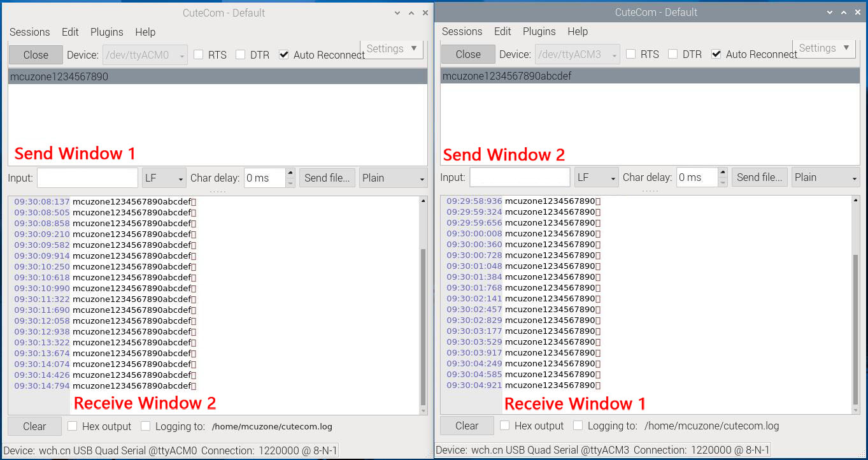Enable Logging to in left window
The width and height of the screenshot is (868, 460).
(x=146, y=426)
